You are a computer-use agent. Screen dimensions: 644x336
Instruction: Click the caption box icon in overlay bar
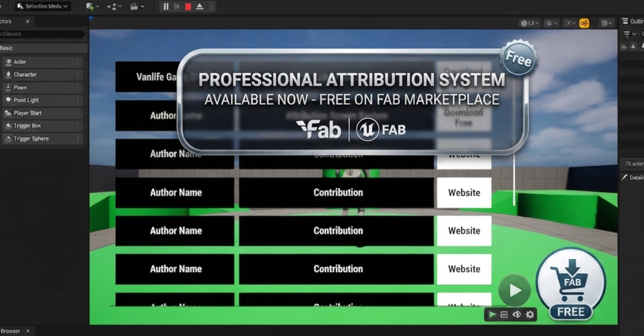click(x=504, y=315)
